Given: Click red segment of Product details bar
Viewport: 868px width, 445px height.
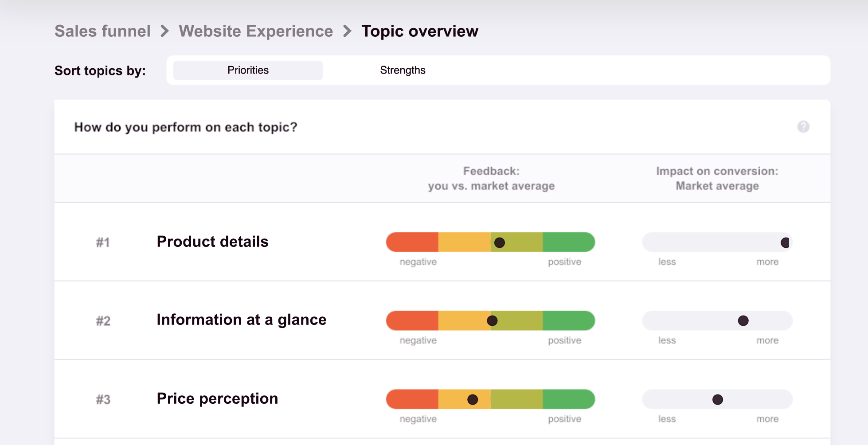Looking at the screenshot, I should pos(412,242).
